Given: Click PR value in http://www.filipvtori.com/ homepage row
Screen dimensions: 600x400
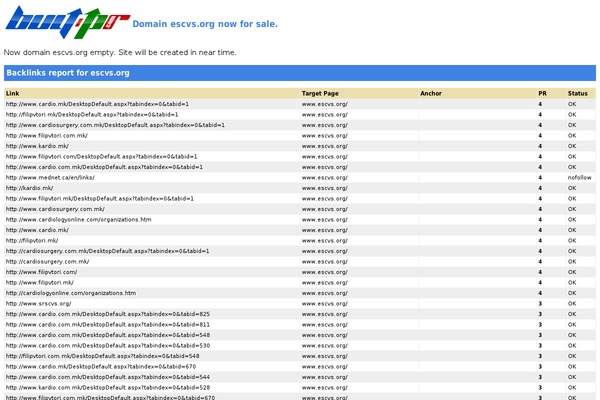Looking at the screenshot, I should [540, 272].
